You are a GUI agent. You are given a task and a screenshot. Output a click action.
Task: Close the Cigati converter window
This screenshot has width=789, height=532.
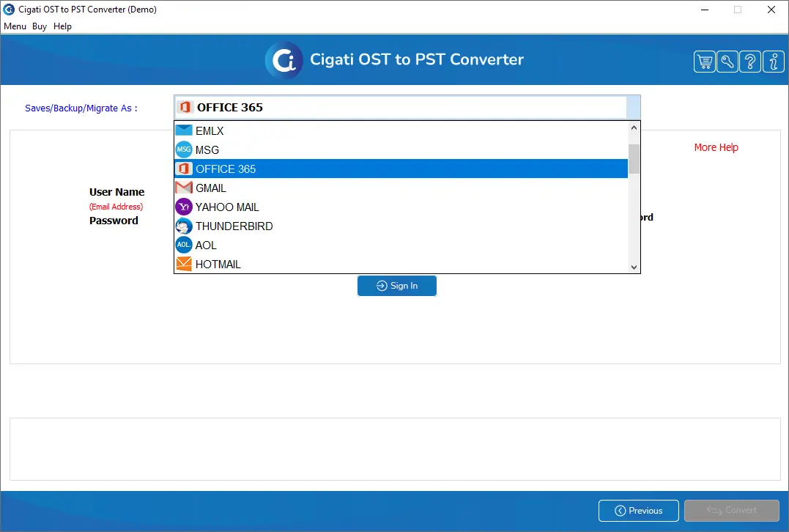(771, 10)
